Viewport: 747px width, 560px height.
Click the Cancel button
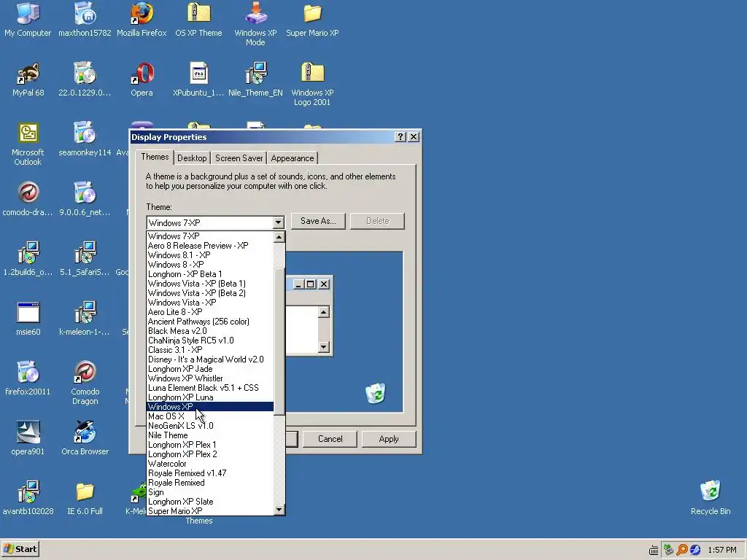(330, 439)
